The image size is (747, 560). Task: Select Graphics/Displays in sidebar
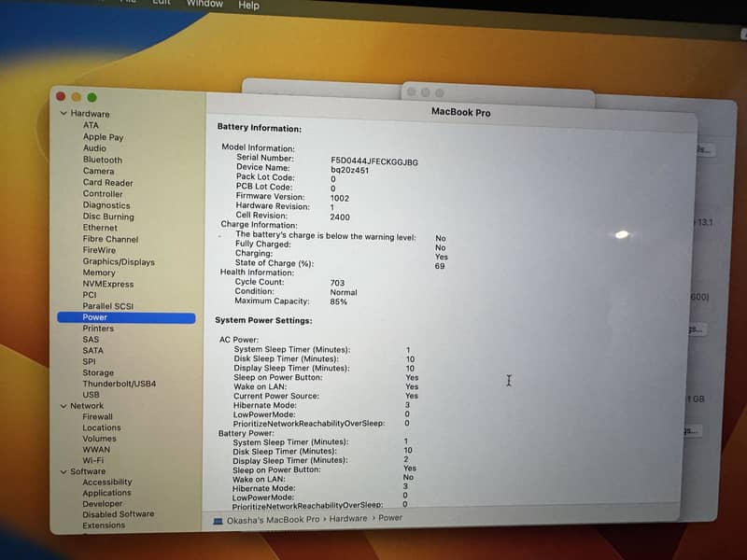(x=119, y=262)
